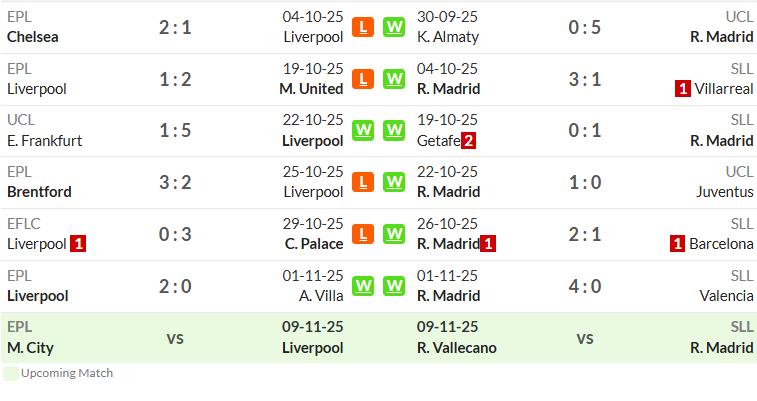
Task: Open the 4 : 0 score against Valencia
Action: 585,286
